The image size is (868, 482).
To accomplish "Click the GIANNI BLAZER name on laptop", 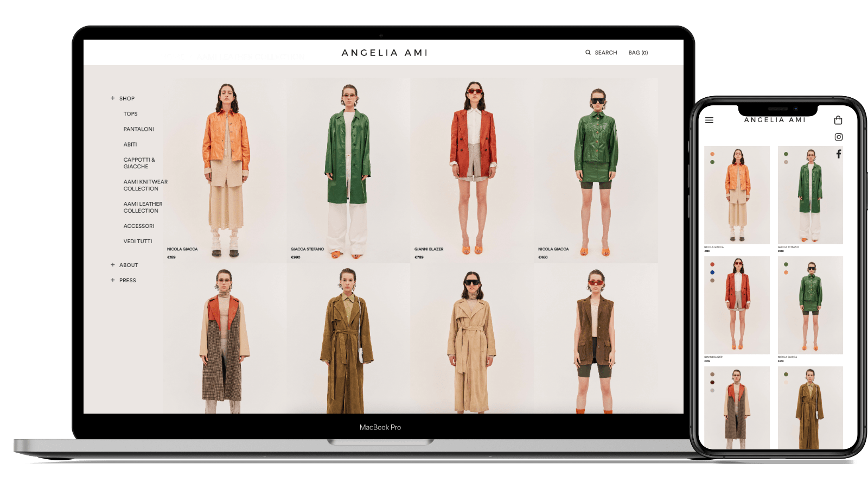I will tap(429, 249).
